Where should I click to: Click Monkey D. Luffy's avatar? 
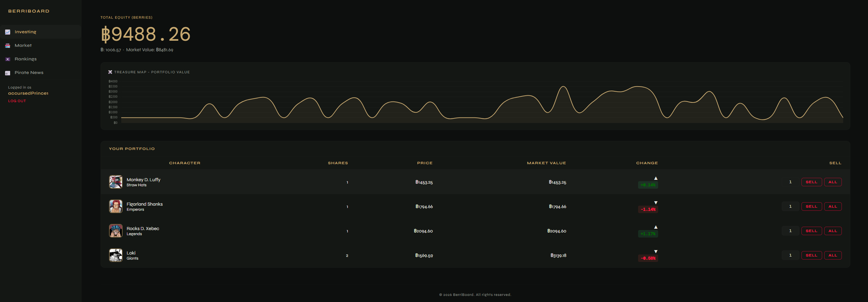click(116, 182)
